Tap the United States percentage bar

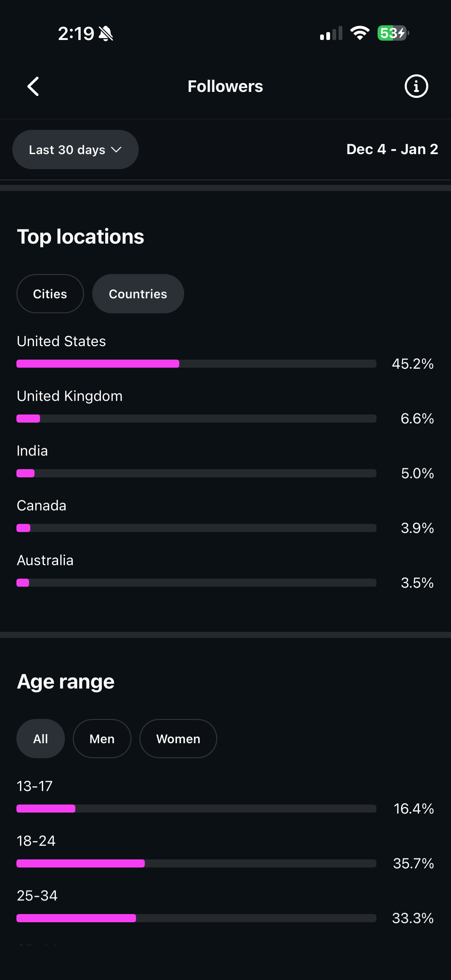coord(196,364)
